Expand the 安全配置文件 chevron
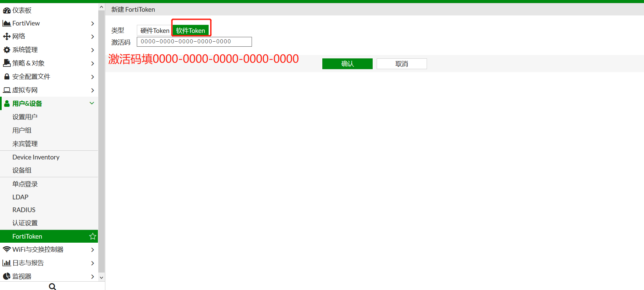Image resolution: width=644 pixels, height=290 pixels. (x=93, y=77)
